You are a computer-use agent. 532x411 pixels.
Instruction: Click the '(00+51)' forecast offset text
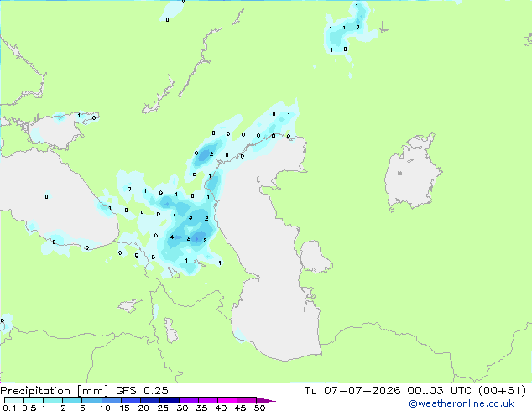(x=502, y=391)
